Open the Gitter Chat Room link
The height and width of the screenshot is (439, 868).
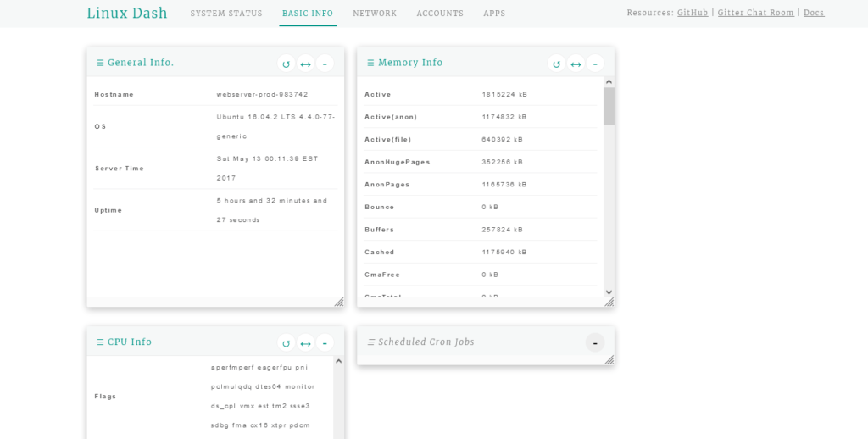[755, 13]
